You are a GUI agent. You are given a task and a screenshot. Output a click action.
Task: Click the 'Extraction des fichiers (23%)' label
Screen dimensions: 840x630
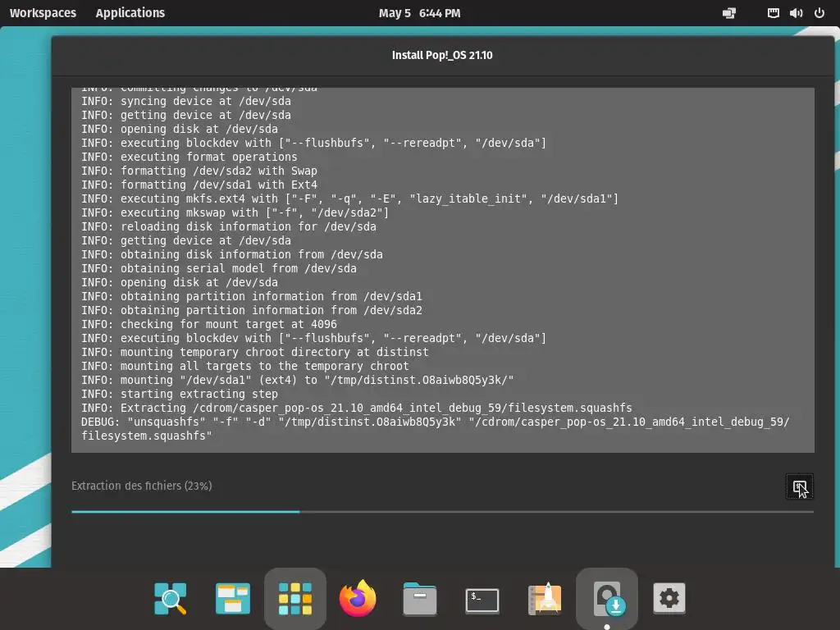[141, 486]
